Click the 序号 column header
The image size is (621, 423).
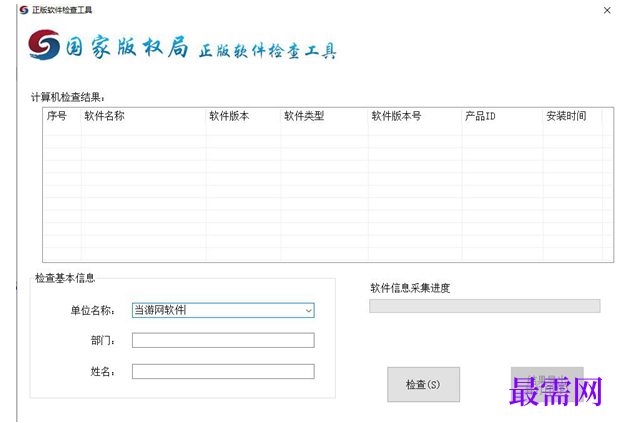click(62, 116)
